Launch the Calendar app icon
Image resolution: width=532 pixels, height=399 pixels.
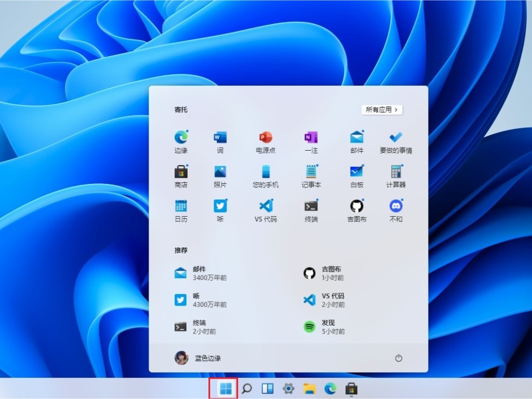coord(180,206)
